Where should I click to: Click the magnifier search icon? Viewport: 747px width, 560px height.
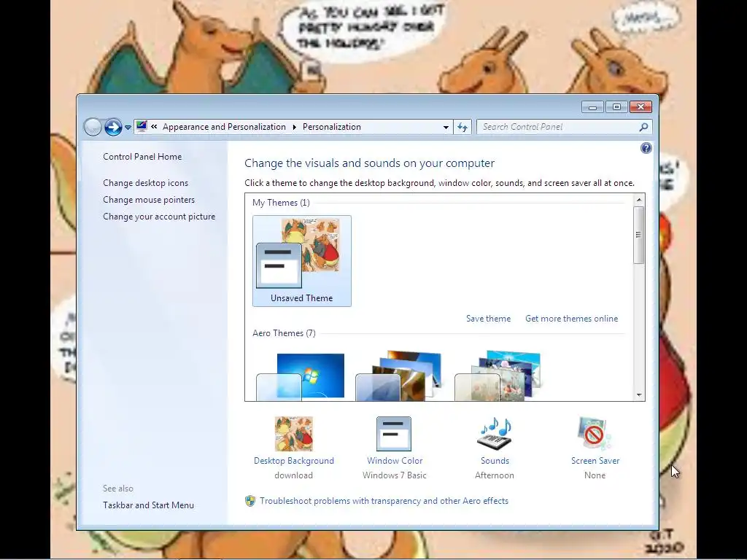point(643,127)
